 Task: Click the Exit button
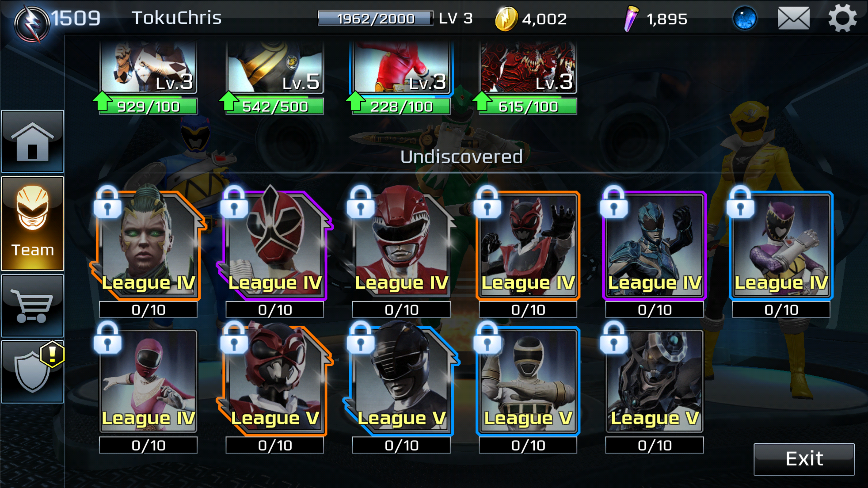click(804, 459)
